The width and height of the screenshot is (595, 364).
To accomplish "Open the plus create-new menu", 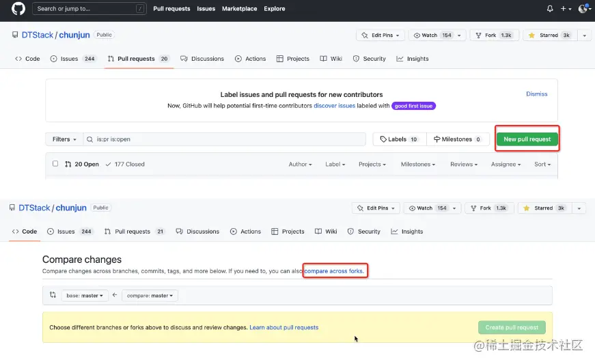I will [566, 8].
